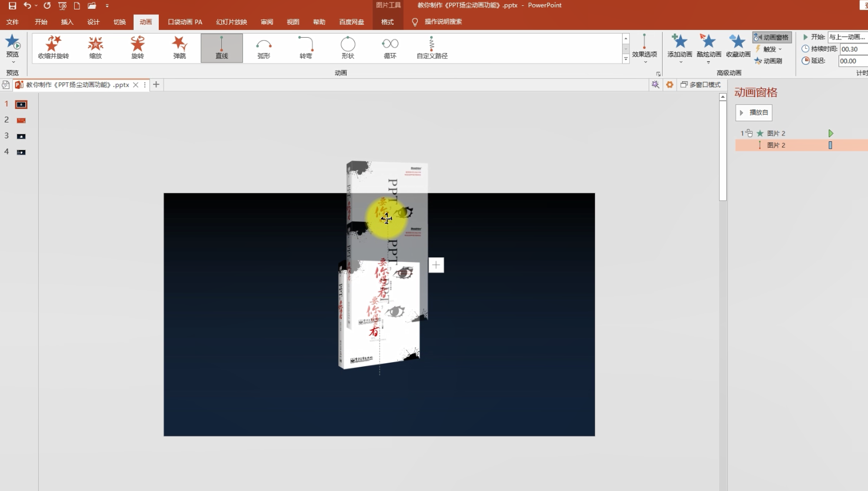
Task: Open the 幻灯片放映 tab
Action: pos(231,22)
